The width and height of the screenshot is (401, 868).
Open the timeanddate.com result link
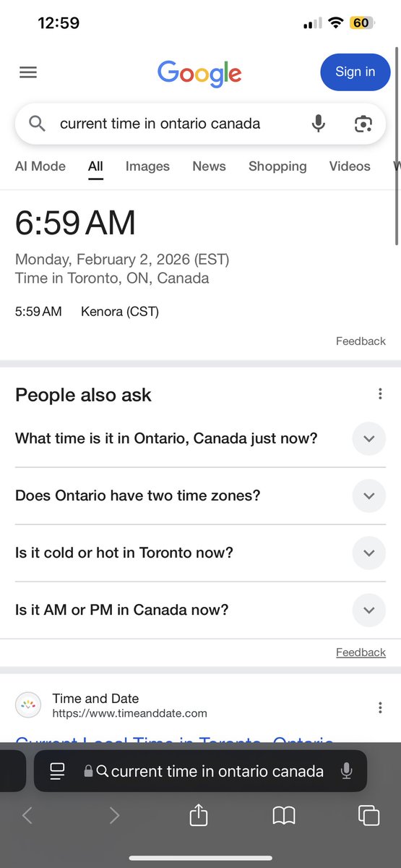tap(174, 741)
